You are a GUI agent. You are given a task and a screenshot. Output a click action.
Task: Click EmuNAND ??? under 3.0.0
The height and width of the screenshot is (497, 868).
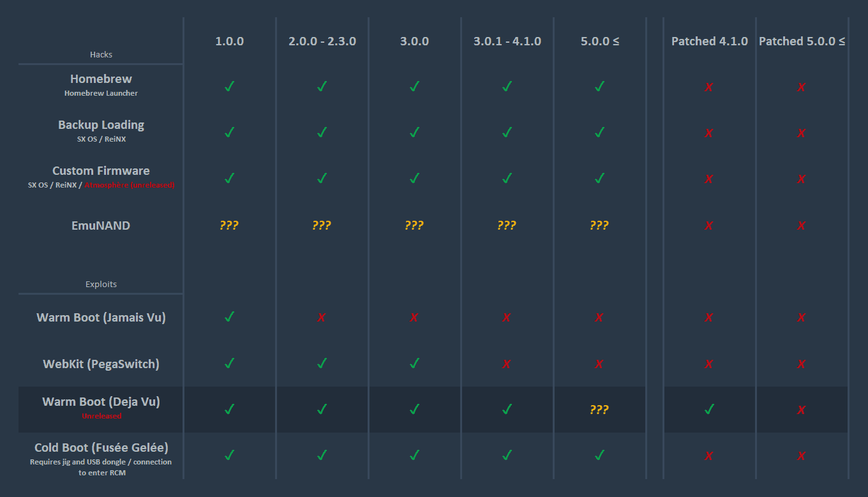(414, 225)
